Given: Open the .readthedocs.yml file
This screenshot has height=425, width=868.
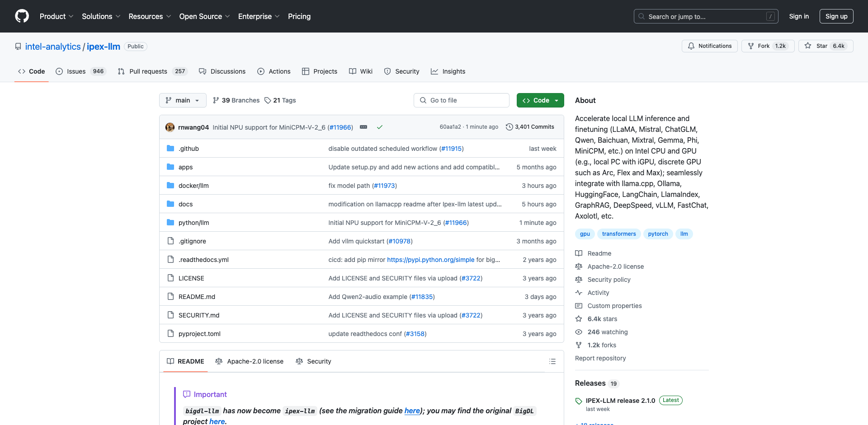Looking at the screenshot, I should click(x=203, y=260).
